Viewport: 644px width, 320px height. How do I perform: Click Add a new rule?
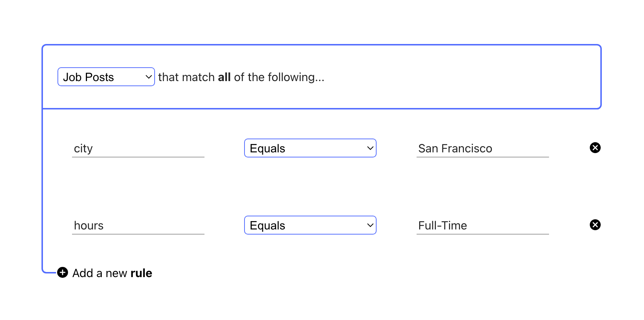coord(112,272)
